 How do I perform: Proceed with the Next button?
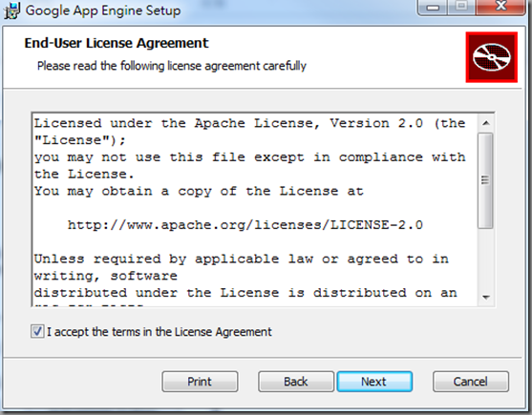click(374, 382)
